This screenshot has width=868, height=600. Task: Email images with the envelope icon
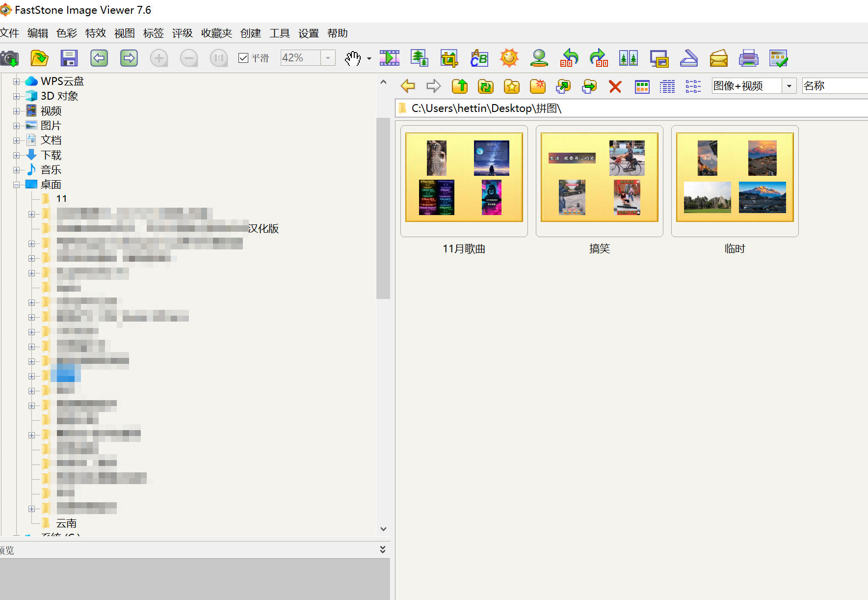719,58
